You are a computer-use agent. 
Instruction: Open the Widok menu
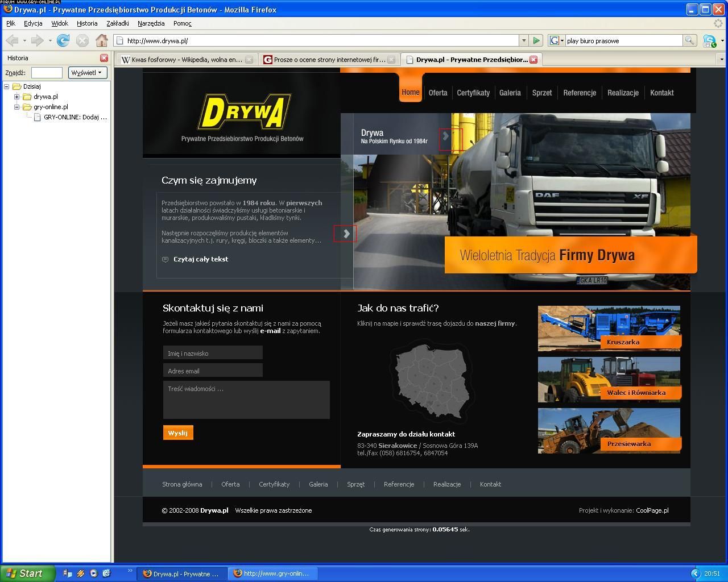pyautogui.click(x=60, y=23)
